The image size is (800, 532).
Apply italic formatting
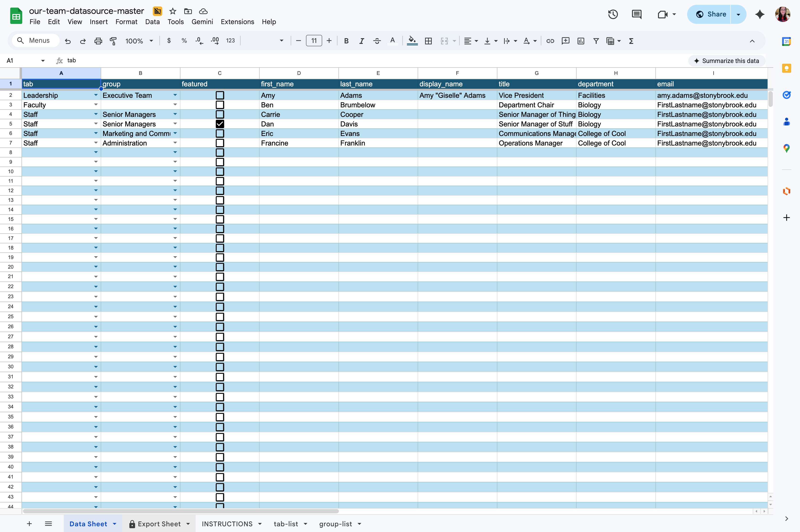click(362, 41)
